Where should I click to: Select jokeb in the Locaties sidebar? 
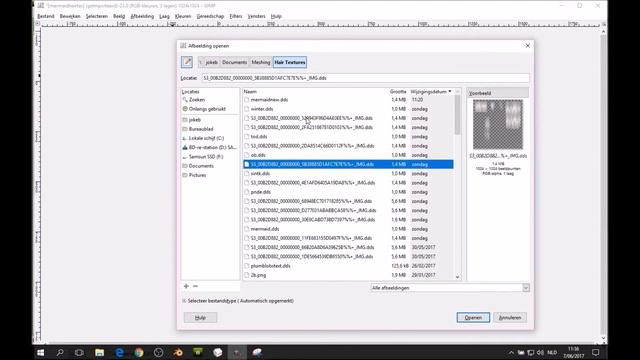point(195,120)
